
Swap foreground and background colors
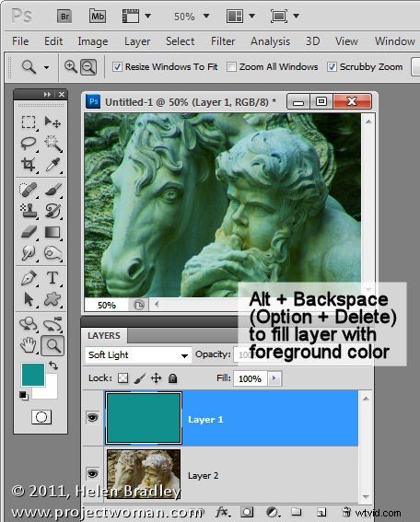coord(53,365)
